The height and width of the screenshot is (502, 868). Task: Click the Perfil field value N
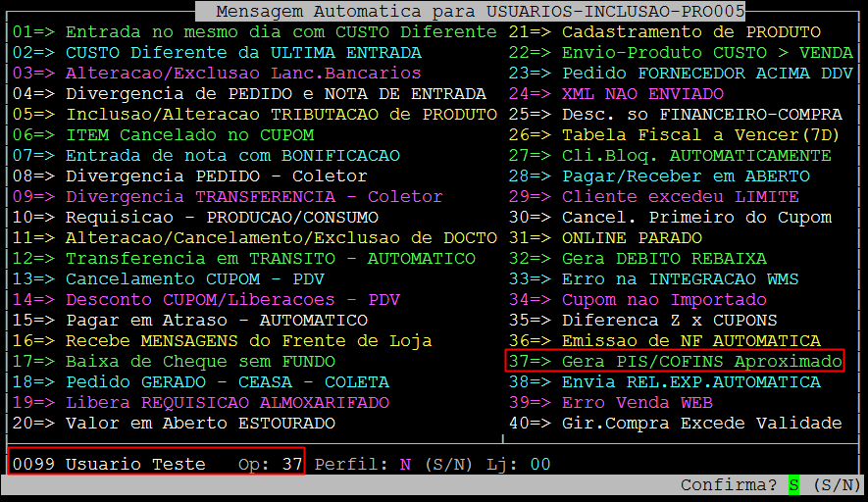(405, 465)
